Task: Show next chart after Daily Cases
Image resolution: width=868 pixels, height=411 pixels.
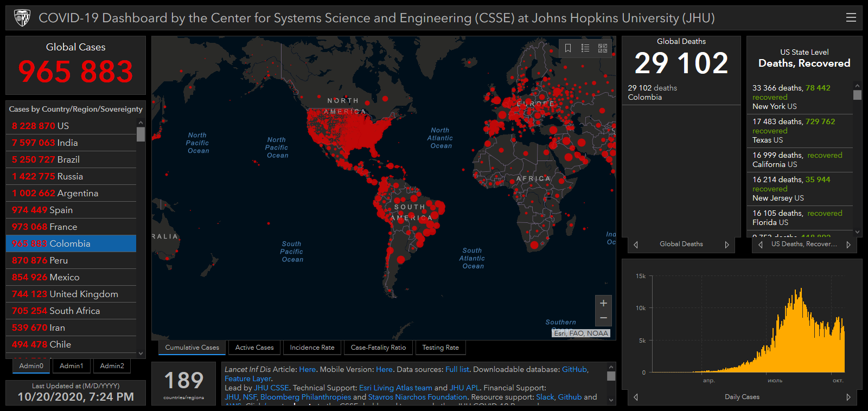Action: (x=848, y=397)
